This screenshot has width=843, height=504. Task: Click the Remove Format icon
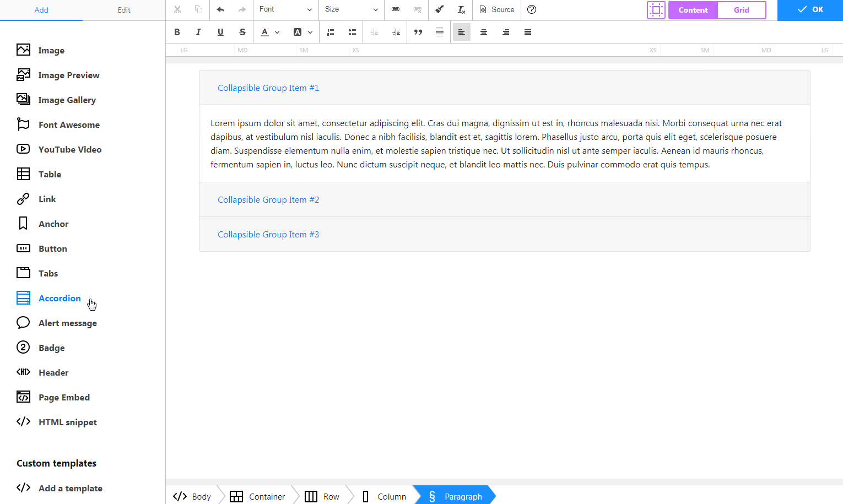[x=462, y=9]
